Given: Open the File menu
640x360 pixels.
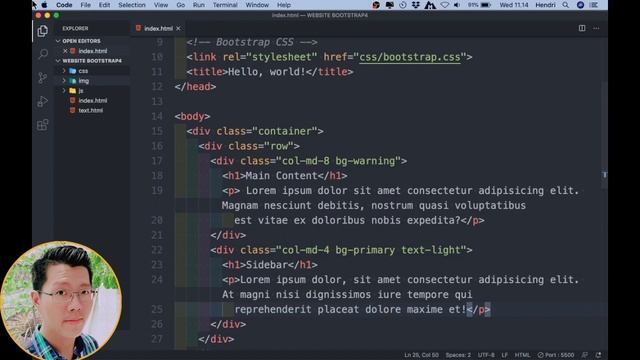Looking at the screenshot, I should [x=85, y=5].
